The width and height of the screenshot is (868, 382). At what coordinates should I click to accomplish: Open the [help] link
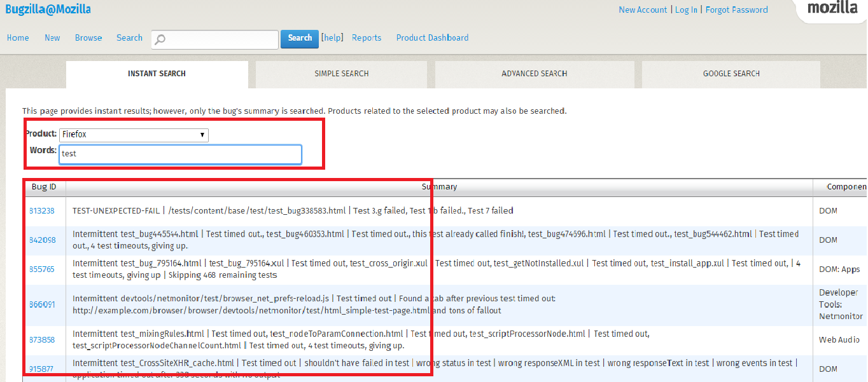click(x=332, y=38)
